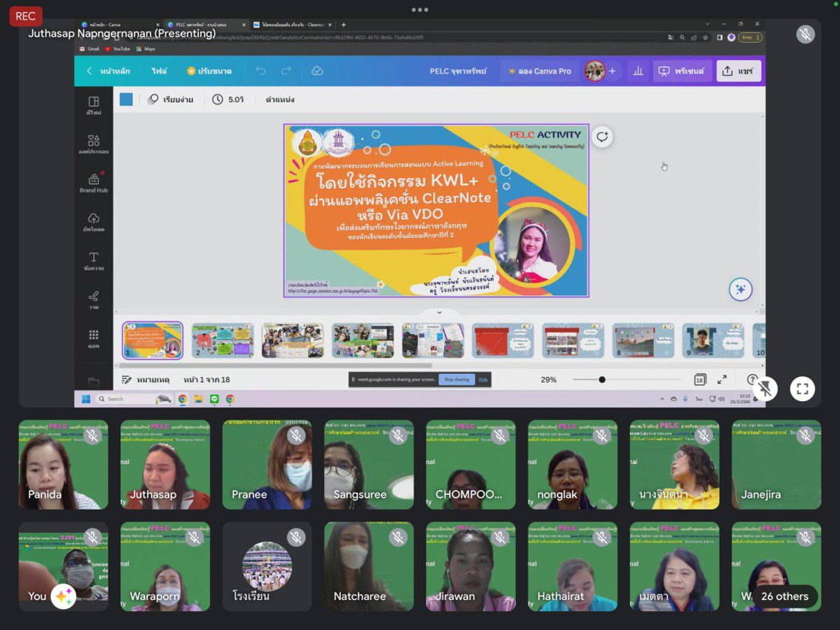Click Canva fullscreen expand arrows icon
Image resolution: width=840 pixels, height=630 pixels.
[x=722, y=379]
